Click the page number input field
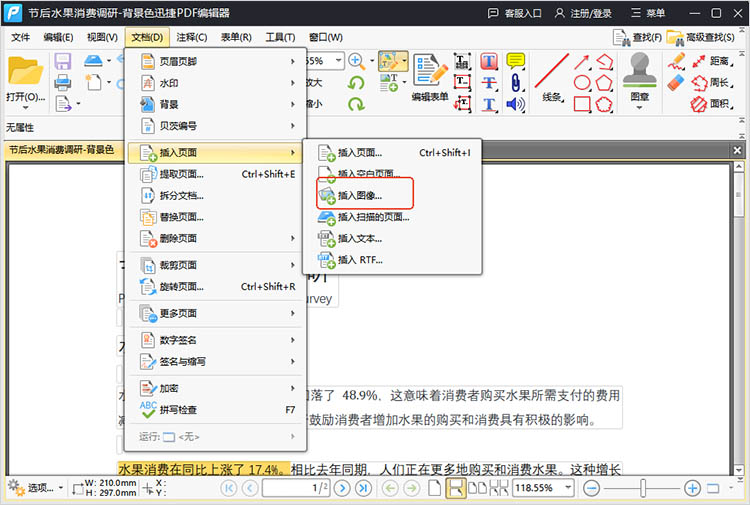The width and height of the screenshot is (750, 505). pyautogui.click(x=296, y=488)
